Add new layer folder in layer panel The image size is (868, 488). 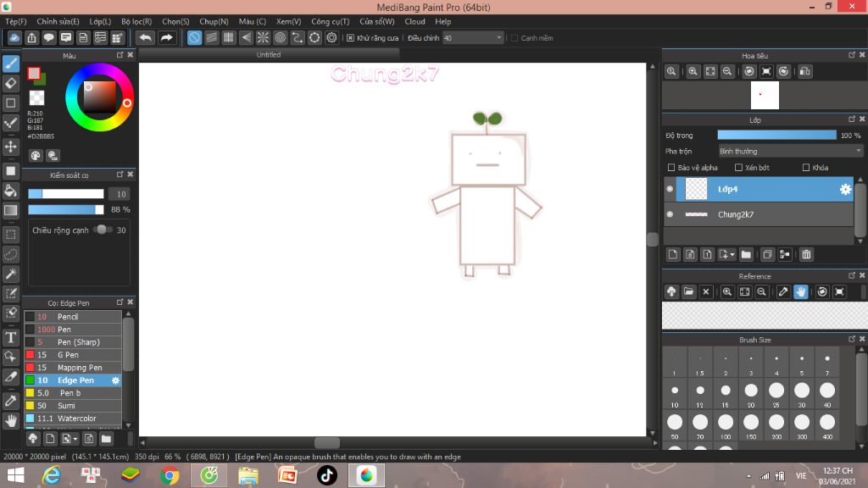pyautogui.click(x=746, y=254)
